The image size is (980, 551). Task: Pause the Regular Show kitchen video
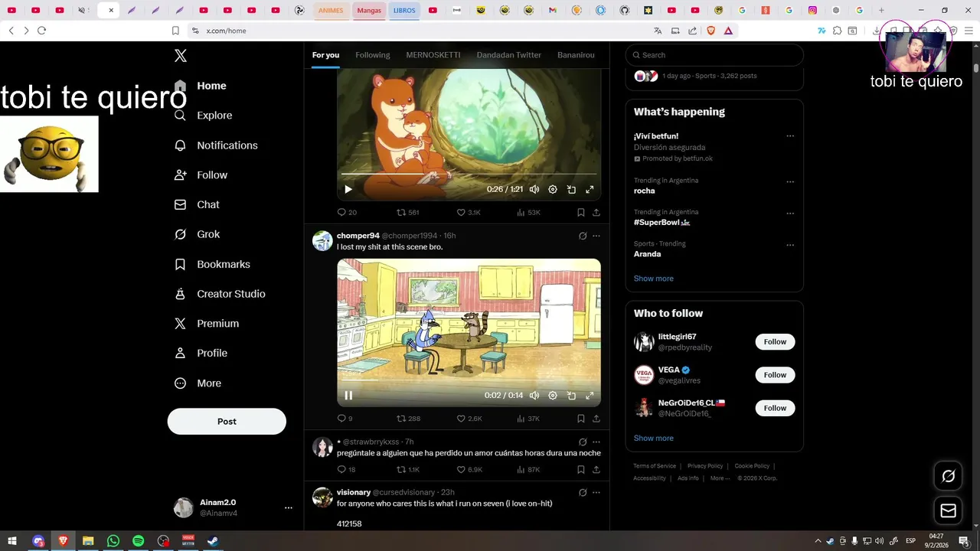coord(348,396)
